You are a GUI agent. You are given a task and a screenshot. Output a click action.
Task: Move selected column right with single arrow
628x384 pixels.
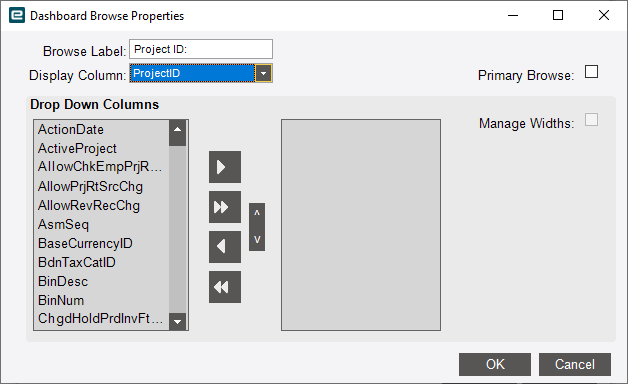[x=225, y=167]
